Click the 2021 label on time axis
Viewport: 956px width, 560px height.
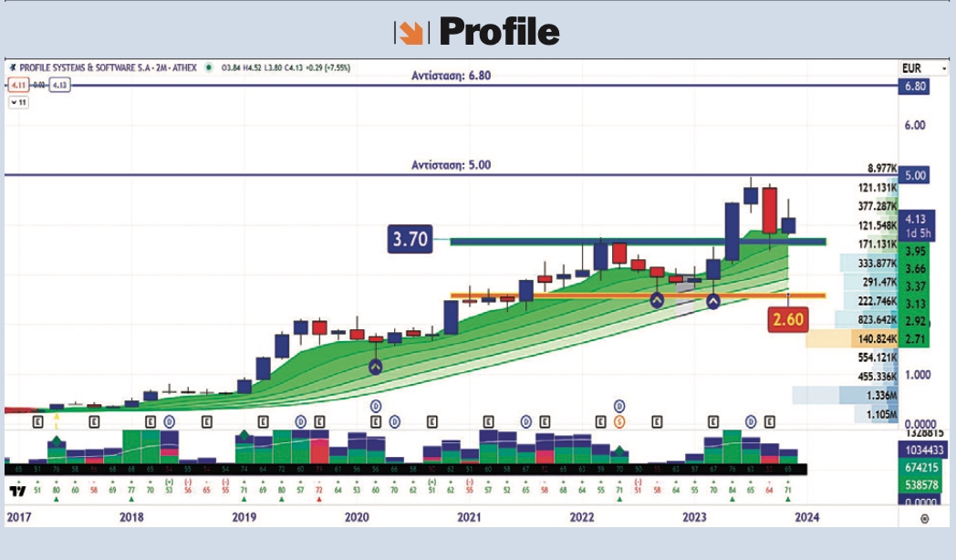[469, 517]
